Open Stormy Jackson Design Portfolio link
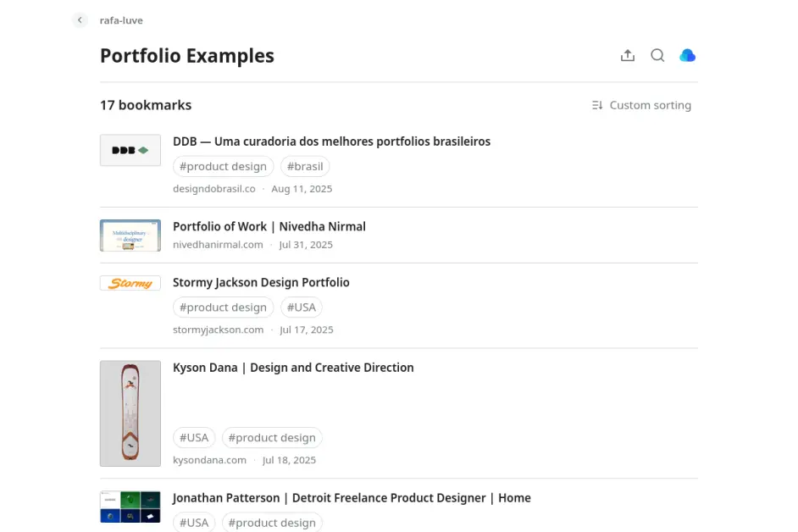798x532 pixels. (261, 282)
